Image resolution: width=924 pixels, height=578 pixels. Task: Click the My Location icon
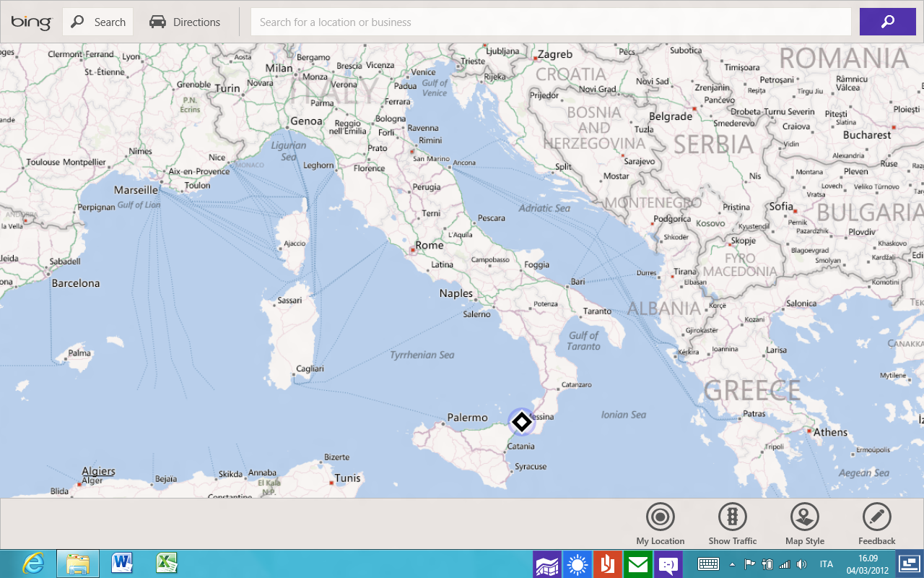(x=661, y=517)
